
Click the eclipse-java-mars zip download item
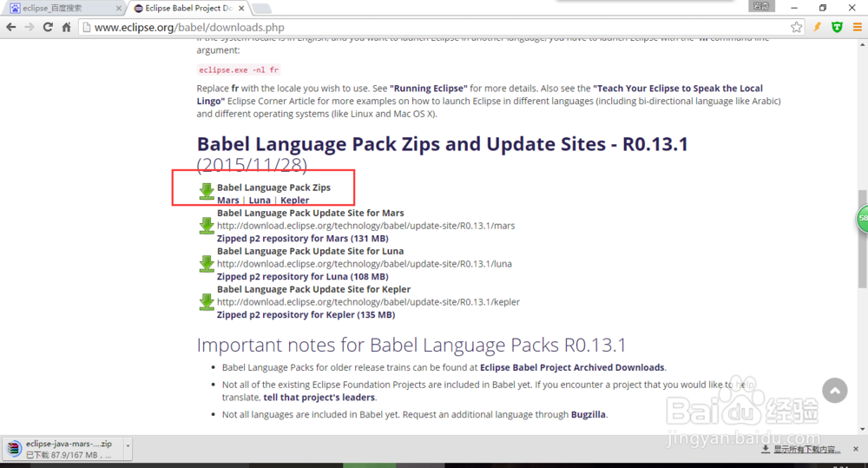(62, 449)
